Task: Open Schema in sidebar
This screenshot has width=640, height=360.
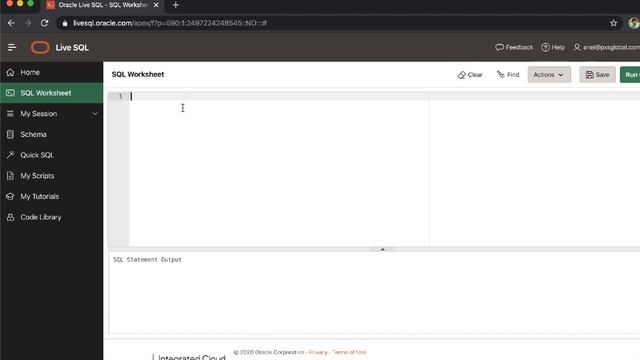Action: [51, 134]
